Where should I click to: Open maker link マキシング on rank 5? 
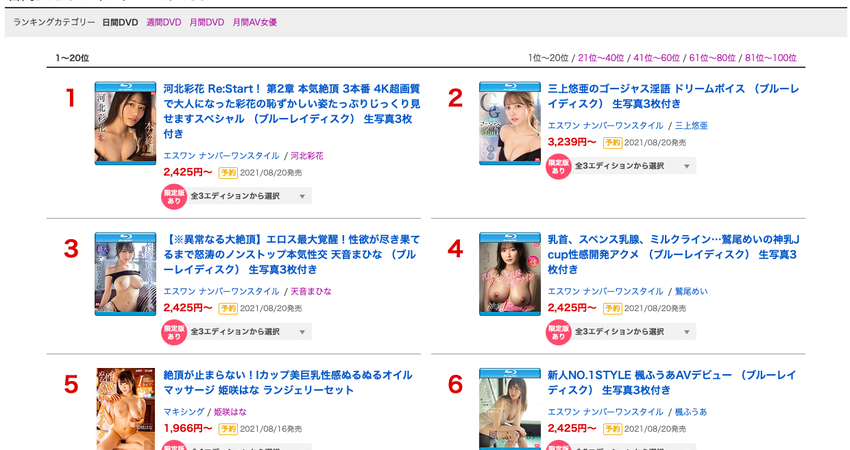[x=183, y=412]
